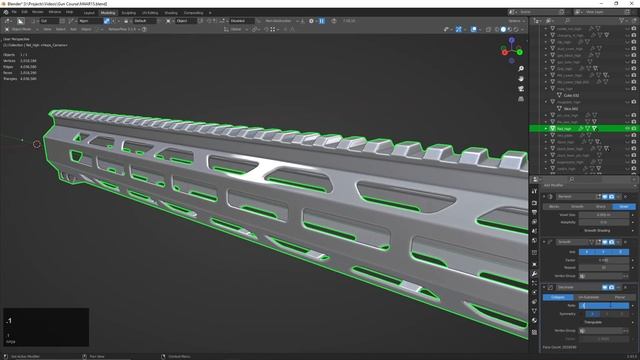Select Blocks mode in Remesh modifier
Viewport: 640px width, 360px height.
554,207
